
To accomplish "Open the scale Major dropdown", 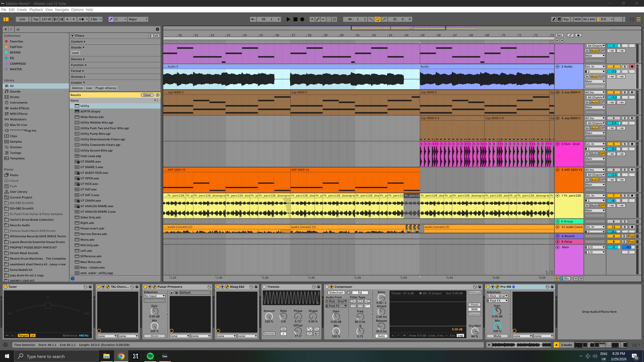I will (x=138, y=19).
